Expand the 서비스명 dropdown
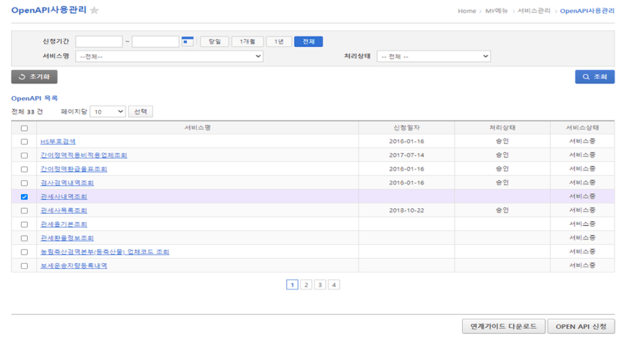 click(169, 56)
